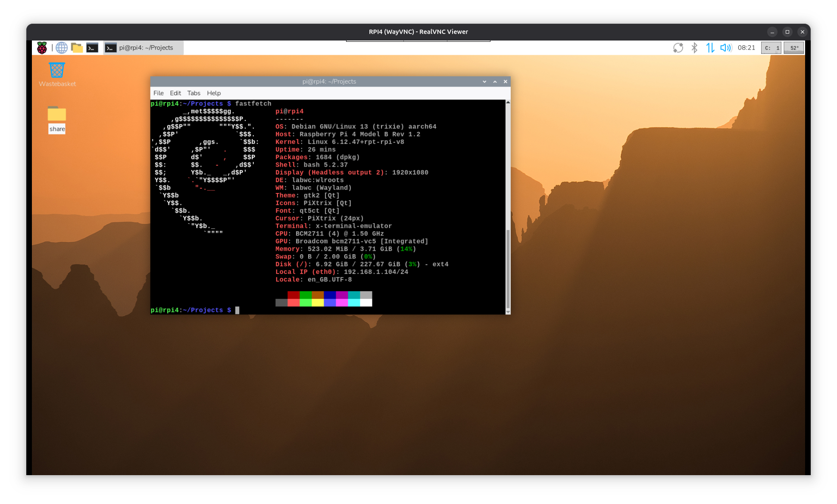
Task: Click the software updates tray icon
Action: tap(678, 48)
